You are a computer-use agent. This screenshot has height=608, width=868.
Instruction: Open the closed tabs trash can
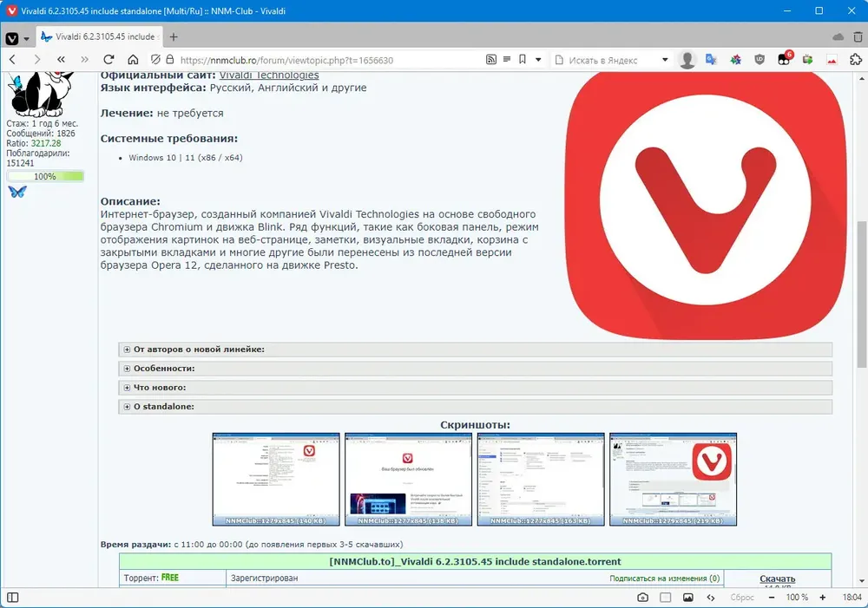(858, 37)
